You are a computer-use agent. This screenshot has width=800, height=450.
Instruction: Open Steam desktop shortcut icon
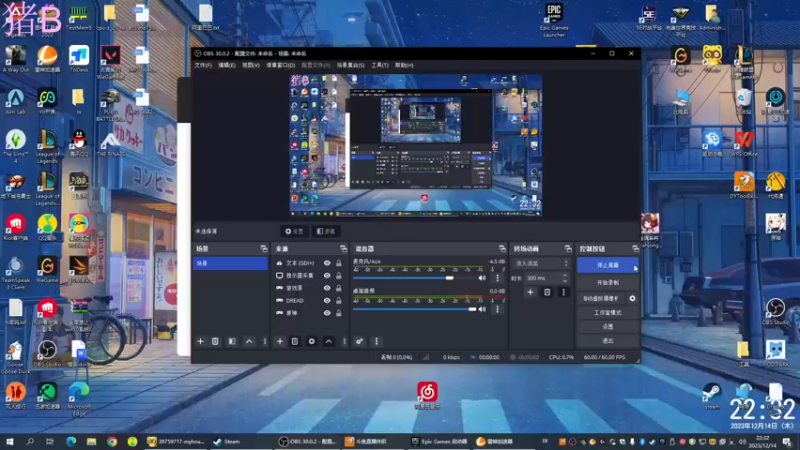coord(712,396)
